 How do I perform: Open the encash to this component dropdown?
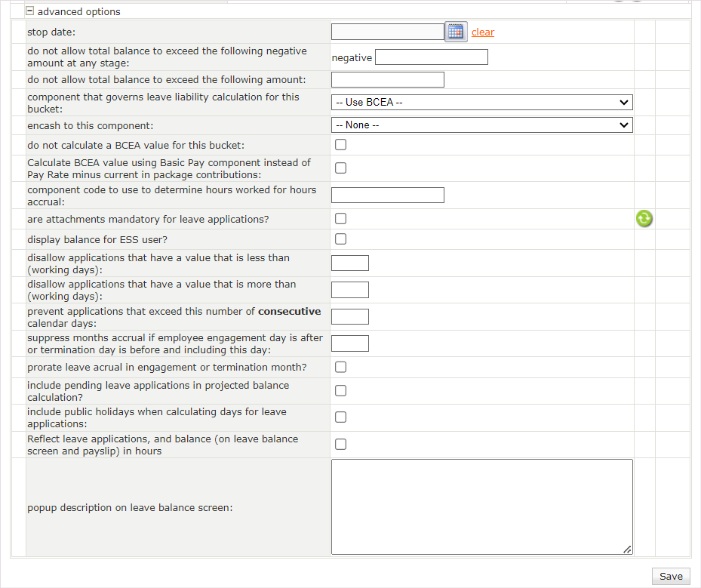coord(481,125)
